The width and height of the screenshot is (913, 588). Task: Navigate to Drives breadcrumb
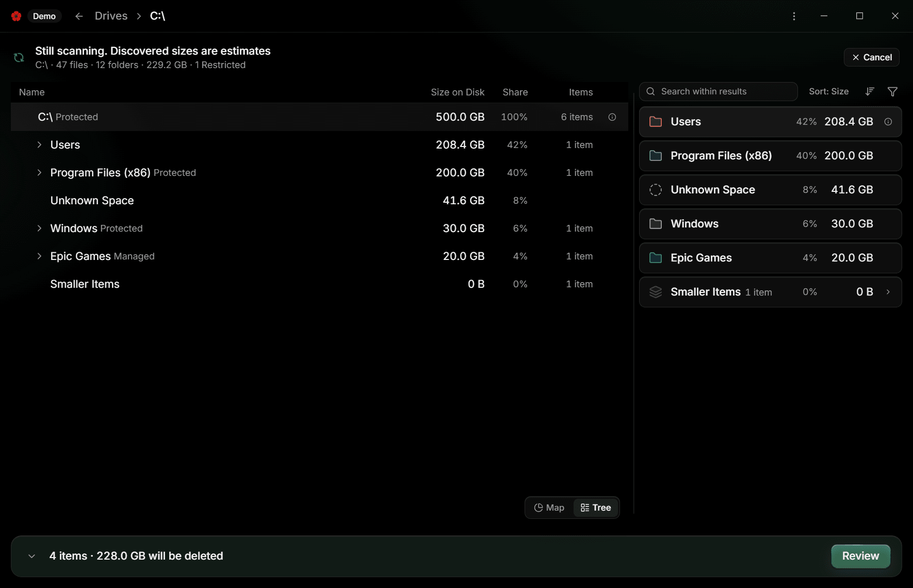(x=111, y=16)
